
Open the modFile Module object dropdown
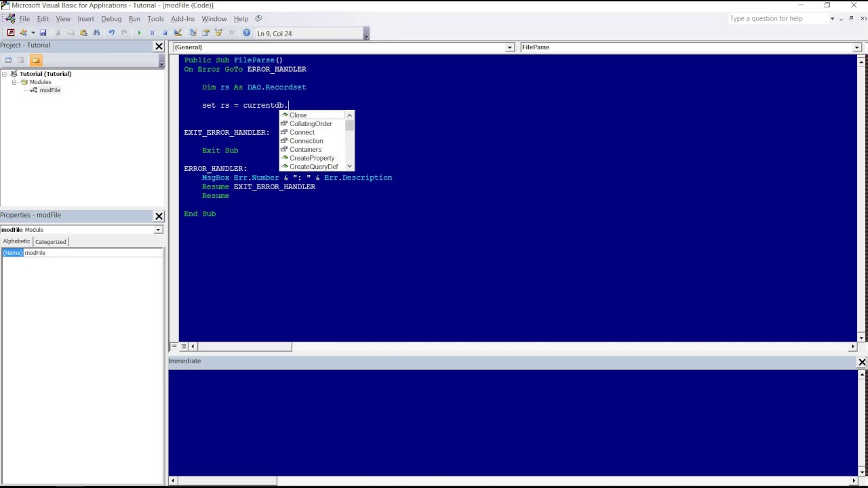click(158, 230)
